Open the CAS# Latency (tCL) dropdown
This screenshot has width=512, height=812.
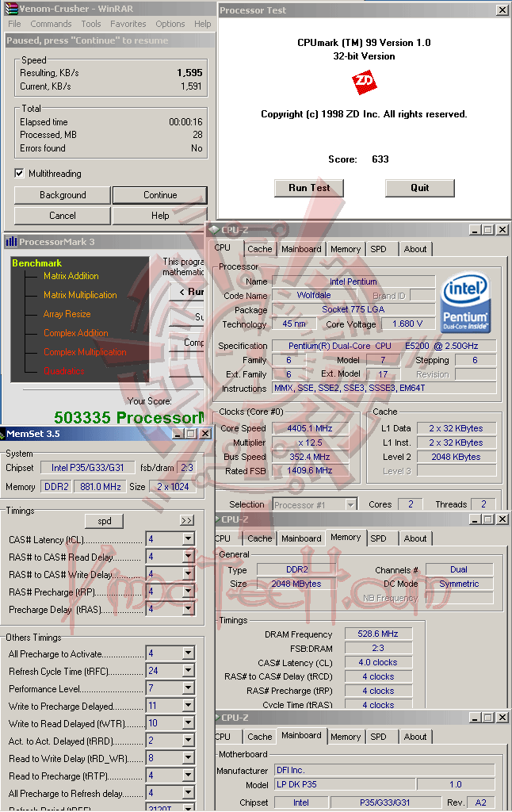pos(189,539)
